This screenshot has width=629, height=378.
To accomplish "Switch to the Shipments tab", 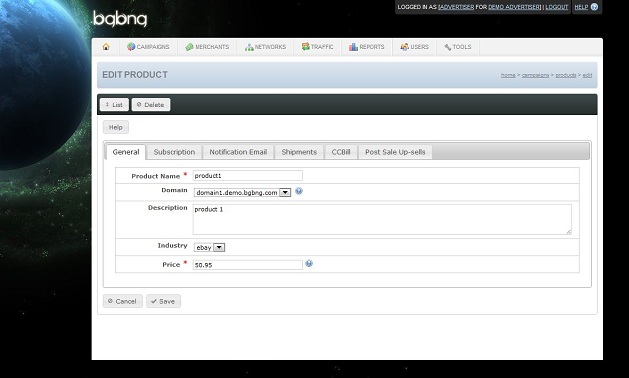I will tap(299, 152).
